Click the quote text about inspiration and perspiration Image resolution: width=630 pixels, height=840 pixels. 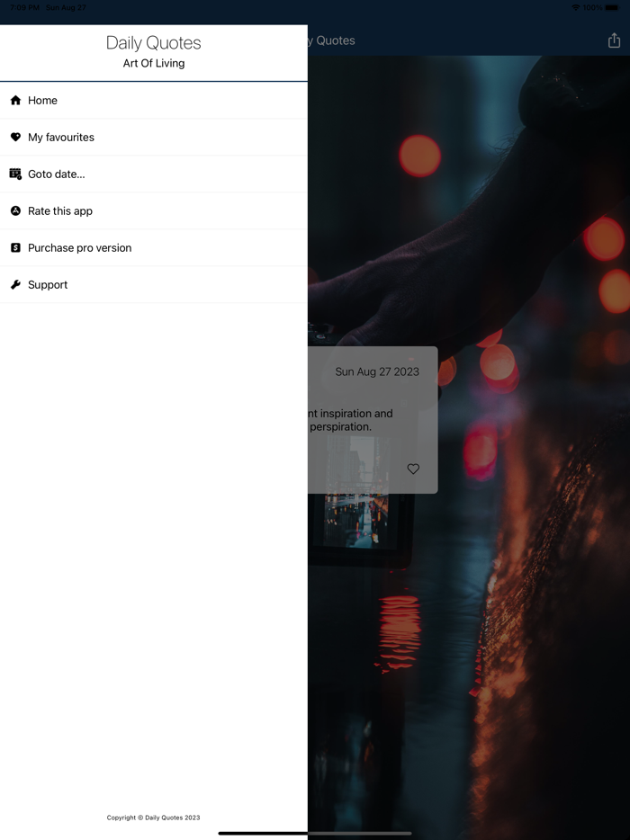click(x=350, y=420)
